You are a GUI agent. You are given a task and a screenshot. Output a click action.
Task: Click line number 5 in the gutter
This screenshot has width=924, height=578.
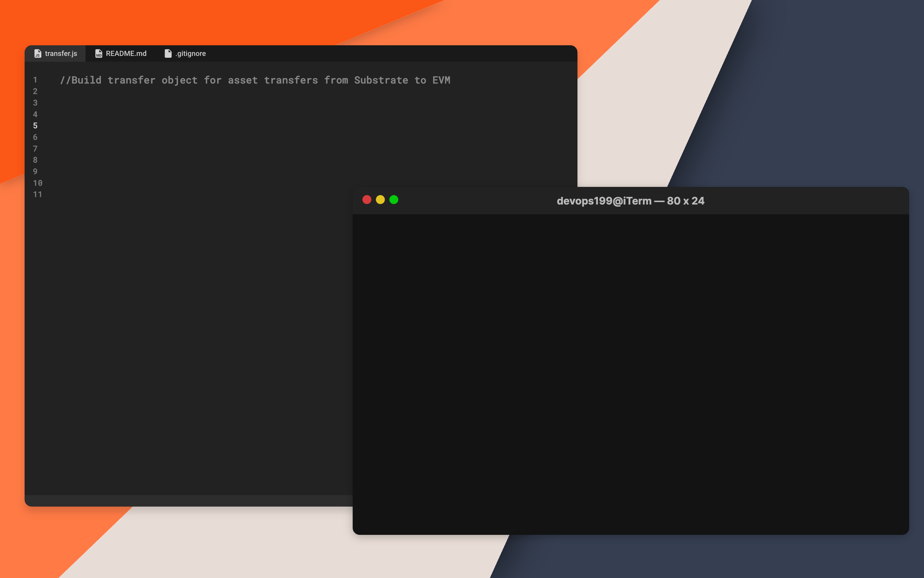[x=35, y=126]
